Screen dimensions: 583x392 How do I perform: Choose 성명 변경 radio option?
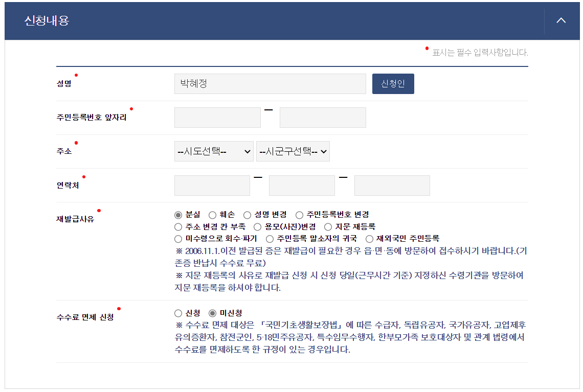(x=247, y=215)
